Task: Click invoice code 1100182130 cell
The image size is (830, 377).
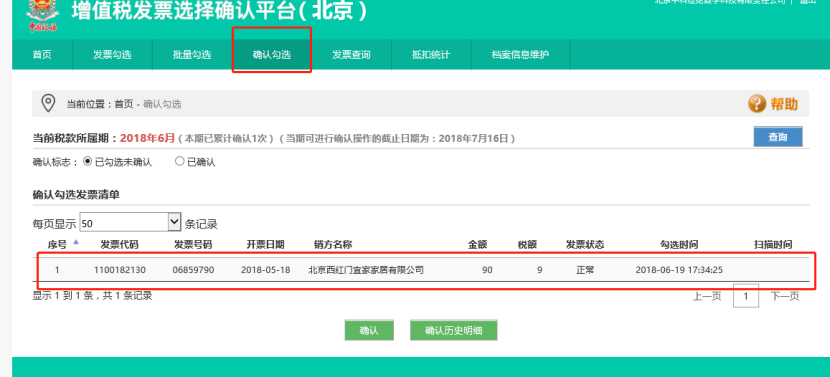Action: 120,270
